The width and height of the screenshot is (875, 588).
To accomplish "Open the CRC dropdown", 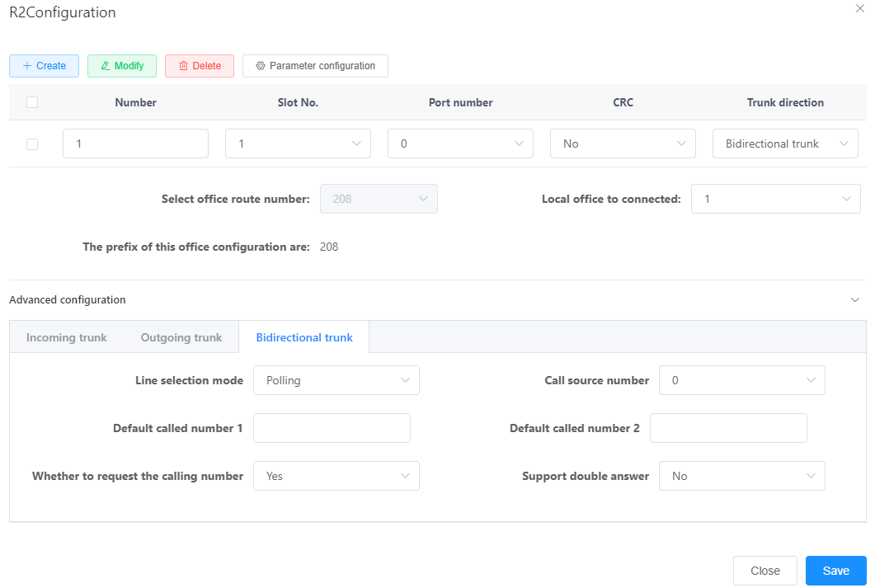I will [x=623, y=143].
